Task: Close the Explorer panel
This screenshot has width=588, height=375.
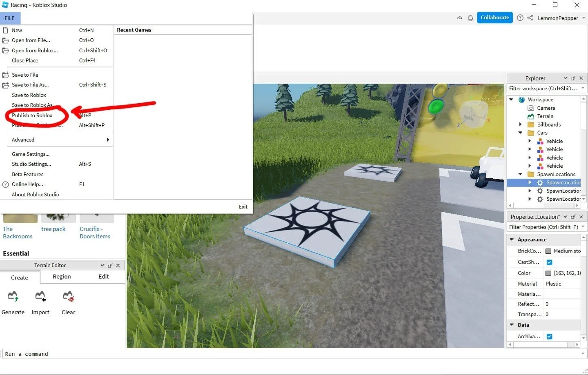Action: [581, 78]
